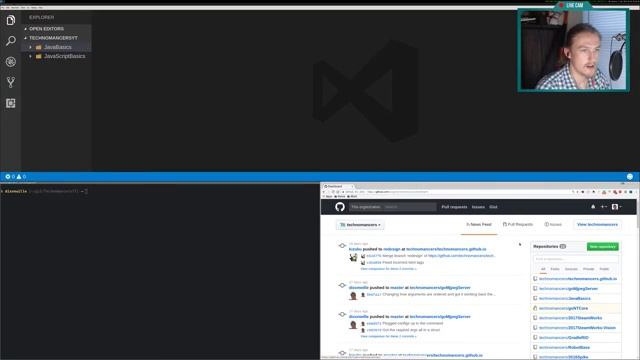Select the JavaScriptBasics folder row in Explorer
This screenshot has height=360, width=640.
tap(56, 56)
